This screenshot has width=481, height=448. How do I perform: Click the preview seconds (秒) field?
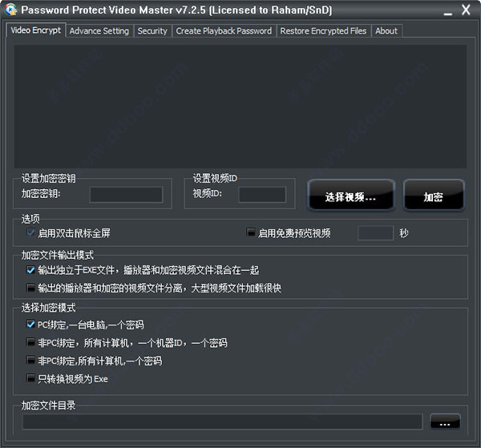375,233
